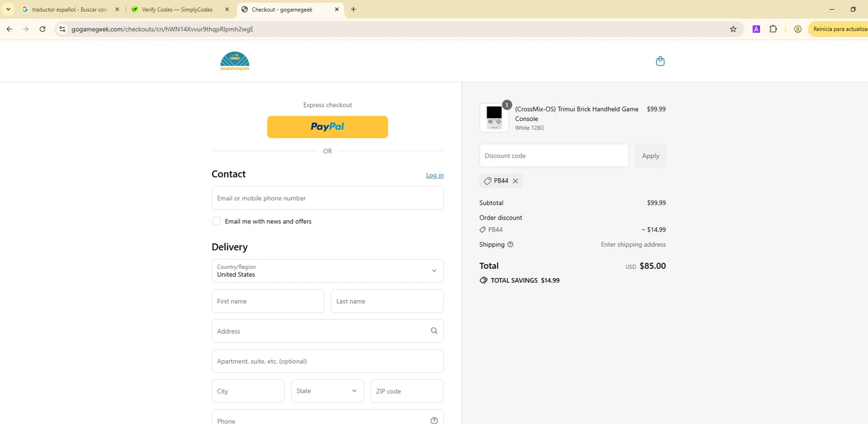
Task: Remove the PB44 discount code tag
Action: tap(516, 181)
